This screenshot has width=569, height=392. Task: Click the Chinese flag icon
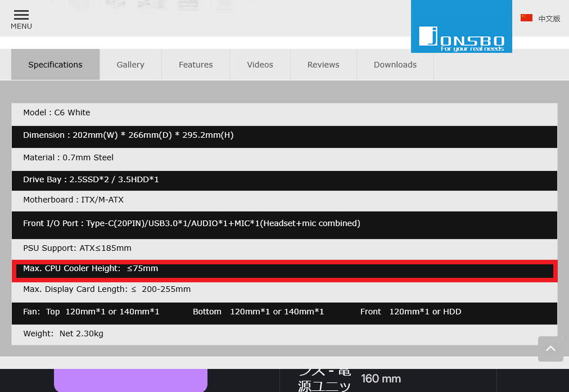(526, 18)
